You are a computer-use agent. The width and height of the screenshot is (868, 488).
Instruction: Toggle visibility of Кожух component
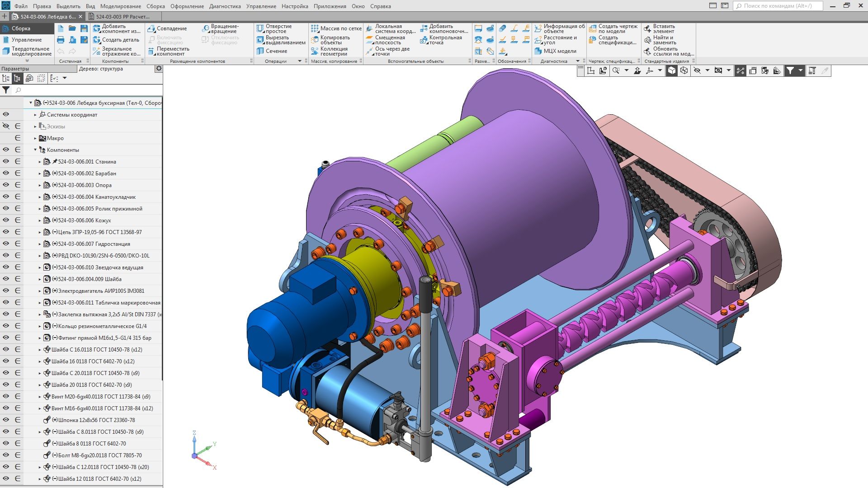pos(6,221)
